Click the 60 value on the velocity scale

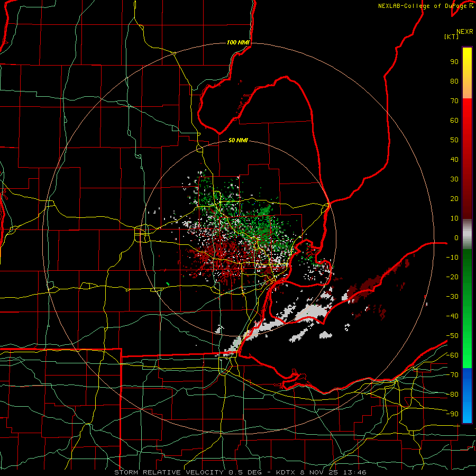tap(454, 120)
